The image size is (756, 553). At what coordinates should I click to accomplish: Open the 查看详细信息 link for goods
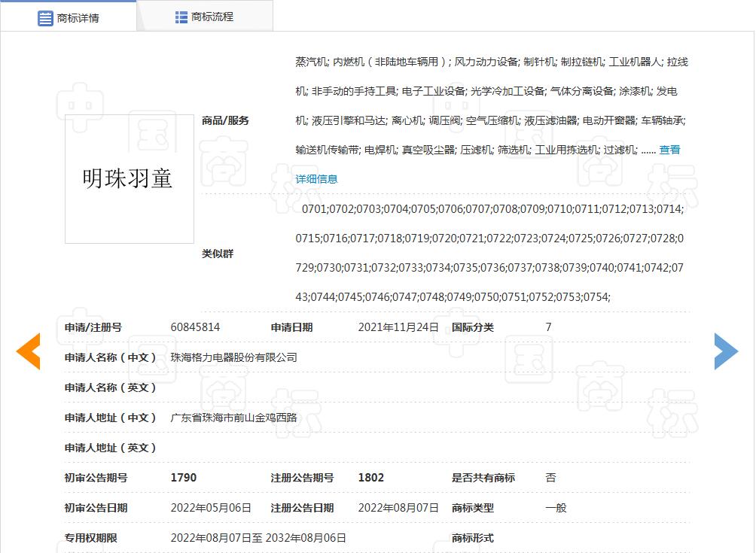(669, 150)
